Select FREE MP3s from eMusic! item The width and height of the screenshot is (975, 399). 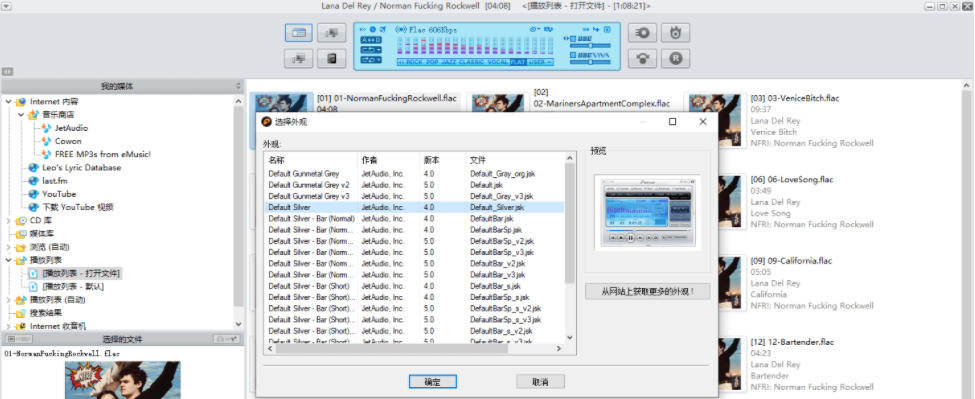click(103, 154)
